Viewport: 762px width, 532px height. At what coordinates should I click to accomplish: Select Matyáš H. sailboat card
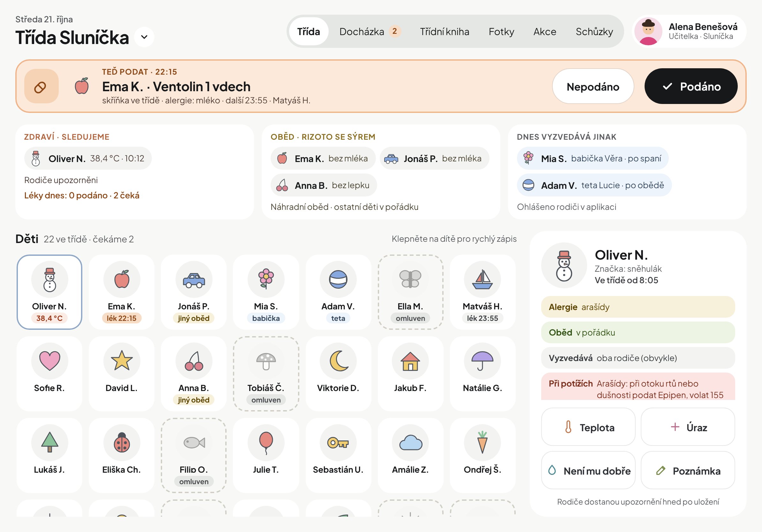coord(482,292)
